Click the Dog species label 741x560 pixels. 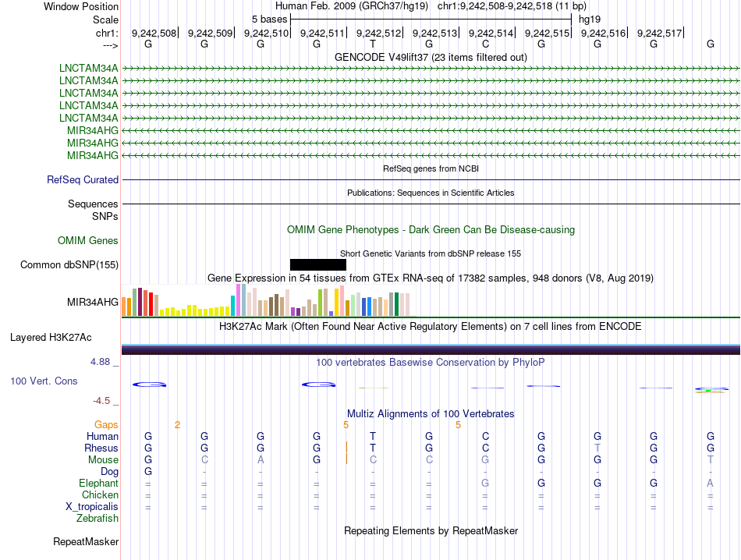[x=110, y=472]
